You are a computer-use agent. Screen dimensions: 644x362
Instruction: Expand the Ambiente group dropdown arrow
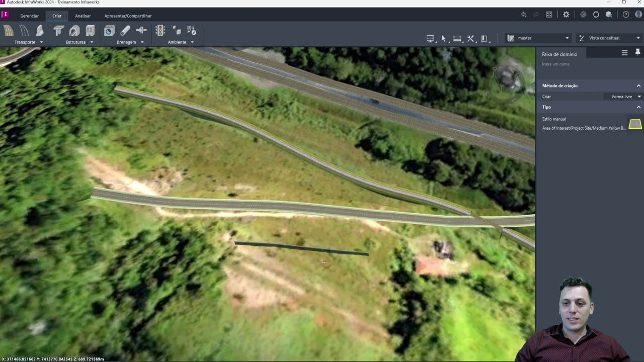tap(192, 42)
